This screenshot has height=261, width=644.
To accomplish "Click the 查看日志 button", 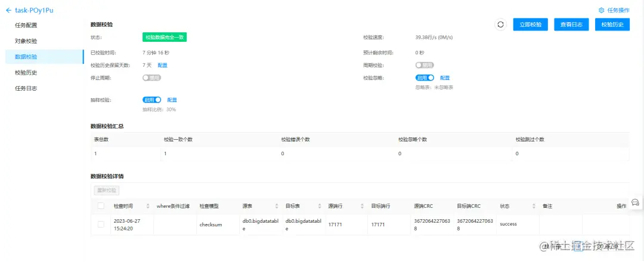I will (571, 24).
